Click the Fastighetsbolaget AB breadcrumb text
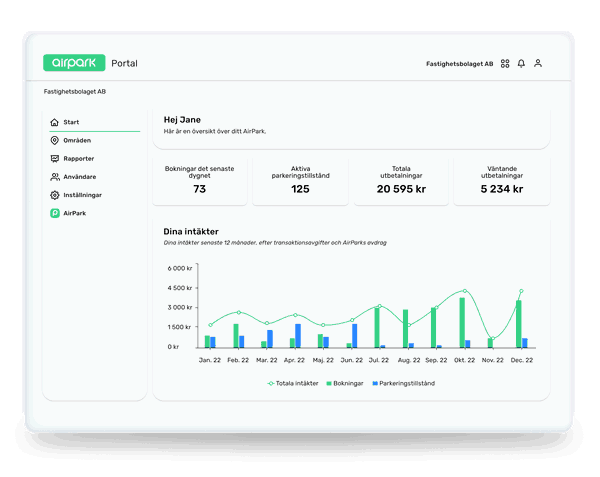This screenshot has width=600, height=477. (x=75, y=91)
